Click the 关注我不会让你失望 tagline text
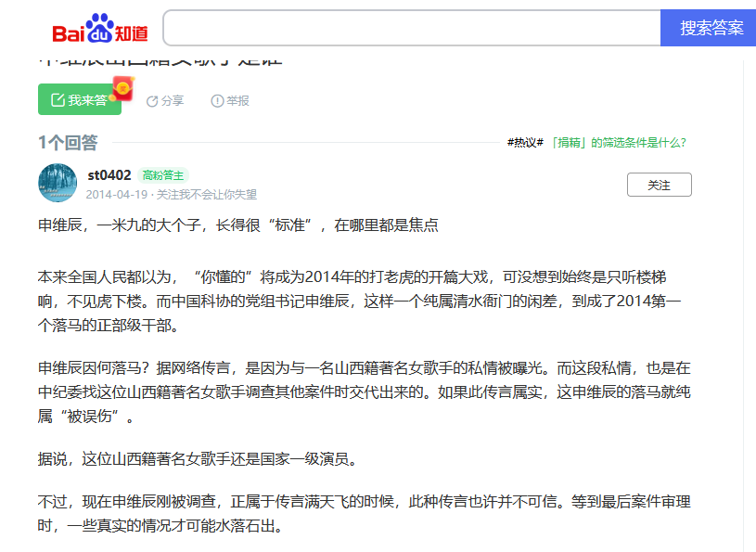Screen dimensions: 756x552 pos(206,195)
